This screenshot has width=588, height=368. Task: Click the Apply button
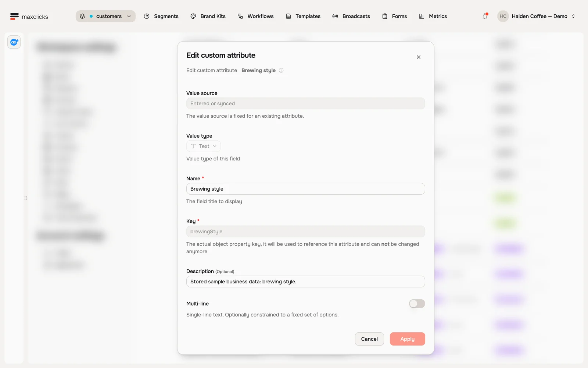408,339
